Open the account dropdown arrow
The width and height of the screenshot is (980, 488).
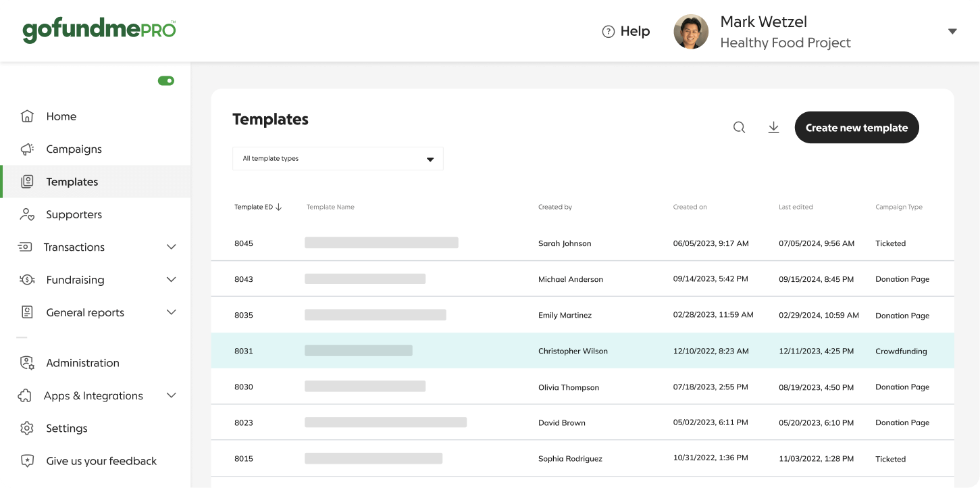(952, 32)
